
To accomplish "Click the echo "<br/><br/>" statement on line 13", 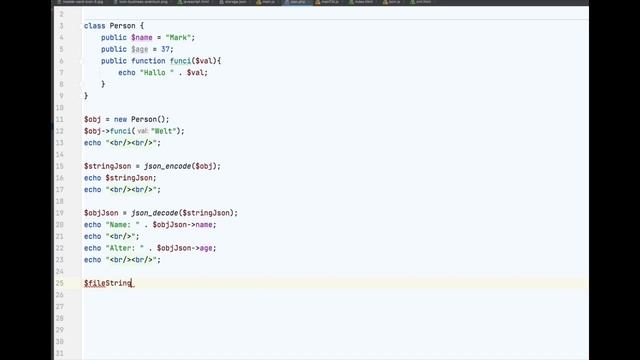I will click(x=122, y=143).
